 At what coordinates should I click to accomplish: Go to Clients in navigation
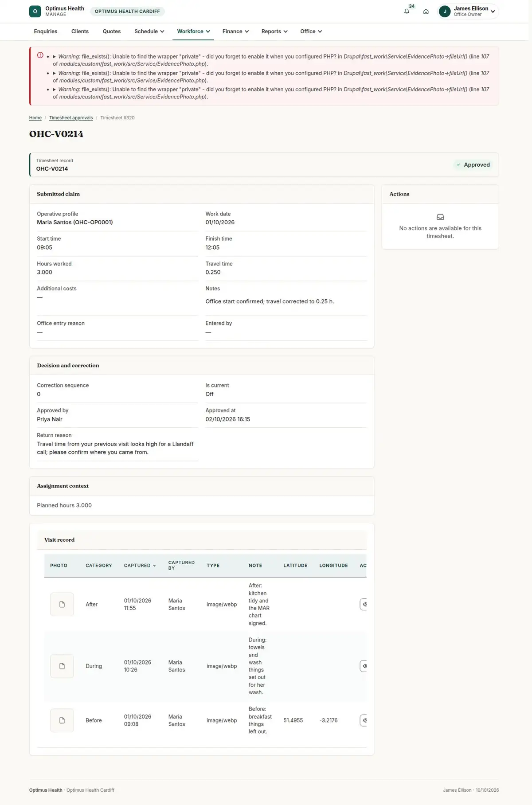(x=80, y=31)
